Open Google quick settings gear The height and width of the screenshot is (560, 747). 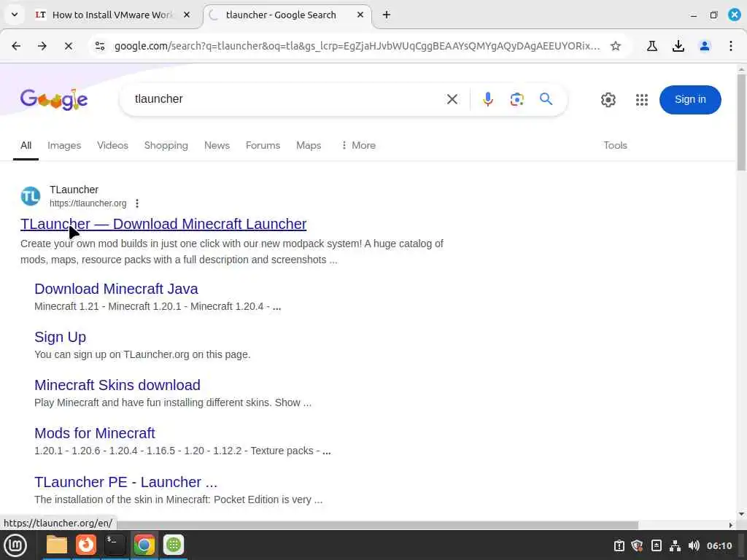click(x=608, y=99)
